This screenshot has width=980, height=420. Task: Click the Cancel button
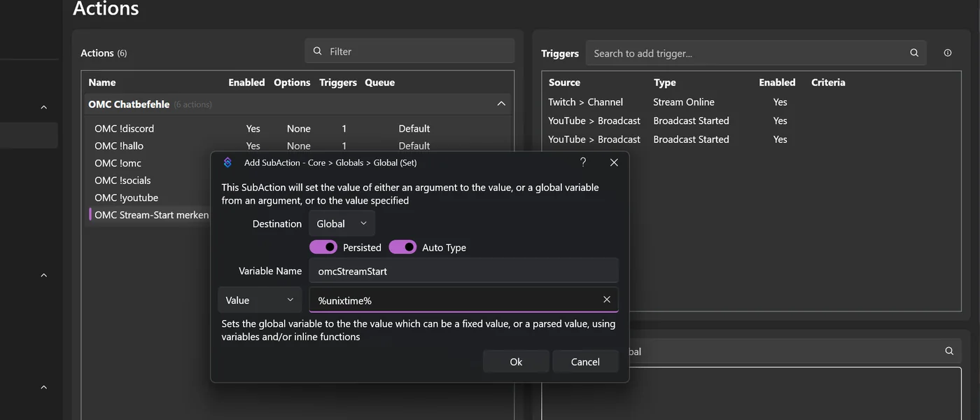pyautogui.click(x=585, y=362)
